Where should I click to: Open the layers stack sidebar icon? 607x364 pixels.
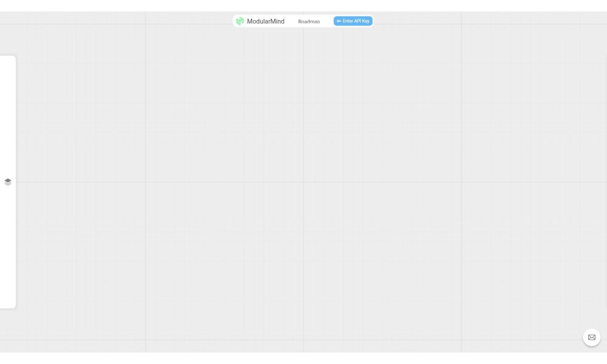(8, 182)
